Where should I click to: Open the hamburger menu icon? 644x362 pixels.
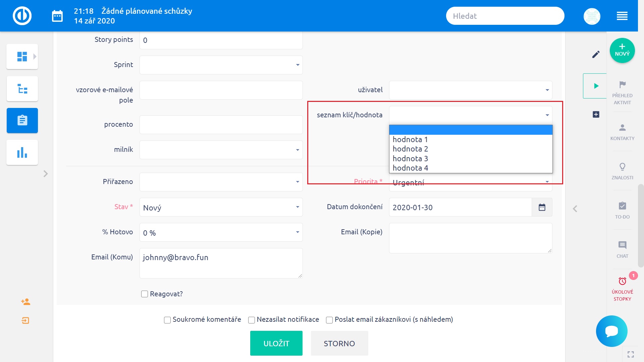pyautogui.click(x=622, y=16)
